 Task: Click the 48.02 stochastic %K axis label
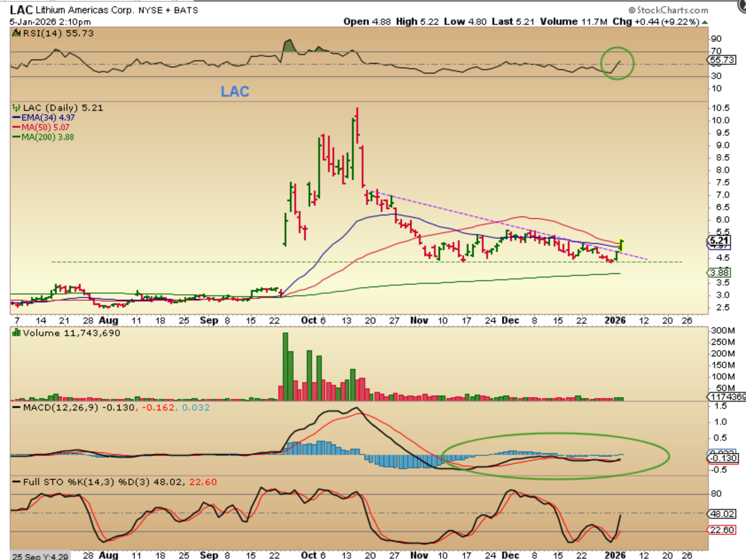point(722,514)
